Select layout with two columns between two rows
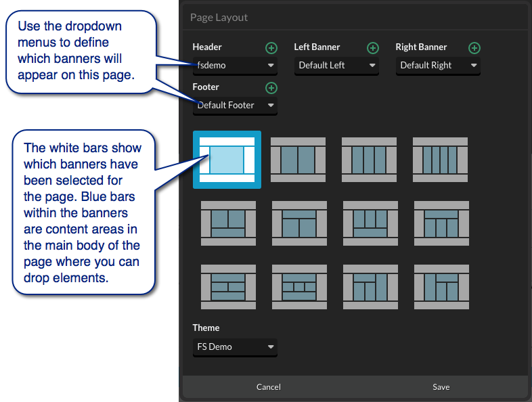Screen dimensions: 532x402 (228, 287)
